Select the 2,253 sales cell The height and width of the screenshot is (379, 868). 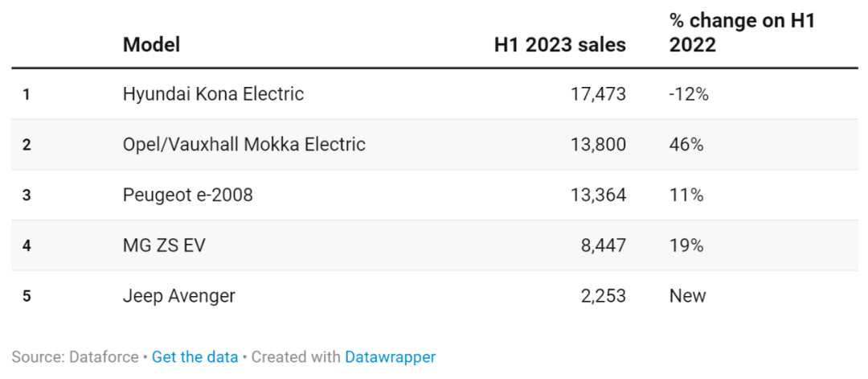[604, 296]
